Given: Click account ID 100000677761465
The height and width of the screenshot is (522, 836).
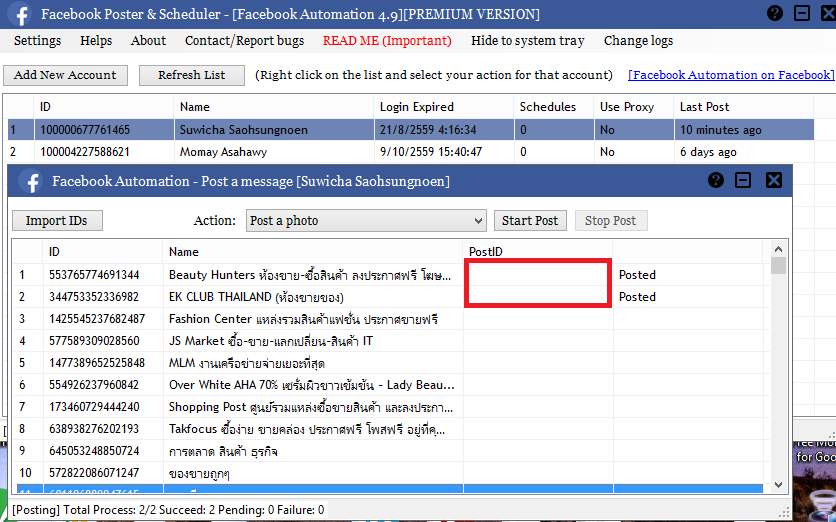Looking at the screenshot, I should point(85,130).
